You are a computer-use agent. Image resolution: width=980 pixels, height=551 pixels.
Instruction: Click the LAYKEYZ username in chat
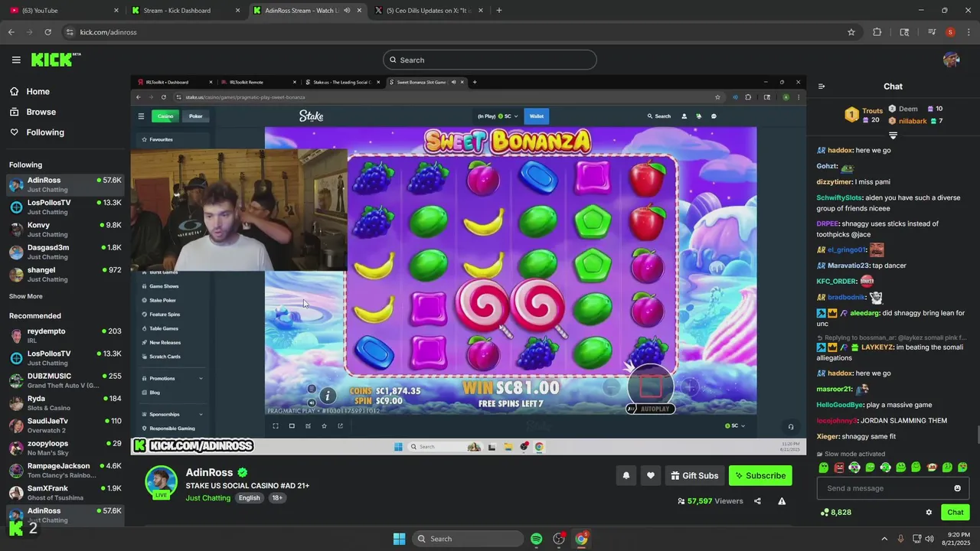[878, 347]
